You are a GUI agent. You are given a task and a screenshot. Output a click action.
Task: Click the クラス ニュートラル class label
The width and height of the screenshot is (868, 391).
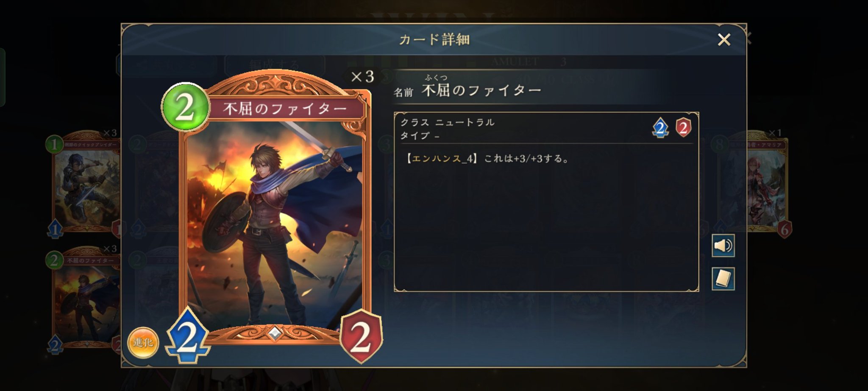click(x=448, y=122)
